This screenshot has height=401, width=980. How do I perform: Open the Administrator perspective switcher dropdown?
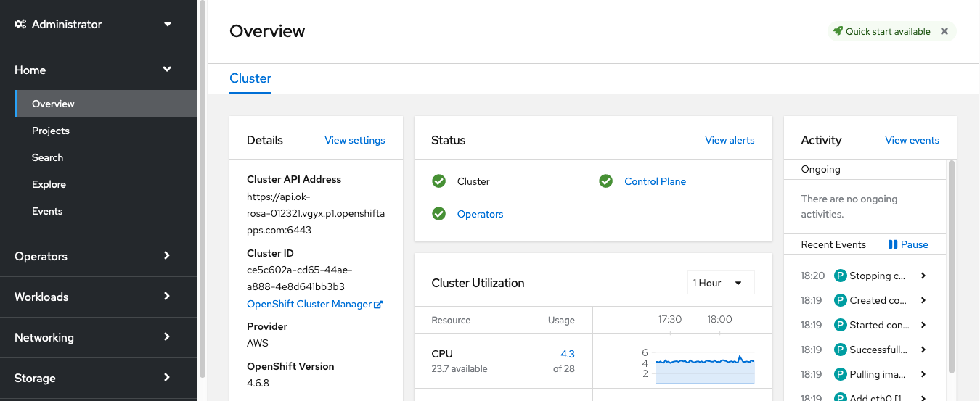[168, 25]
